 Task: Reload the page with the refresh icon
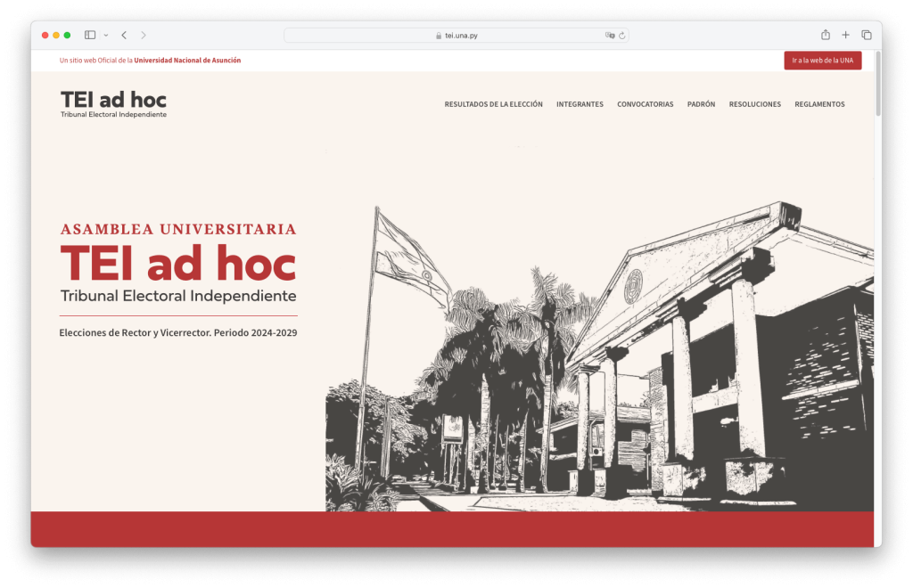tap(622, 36)
